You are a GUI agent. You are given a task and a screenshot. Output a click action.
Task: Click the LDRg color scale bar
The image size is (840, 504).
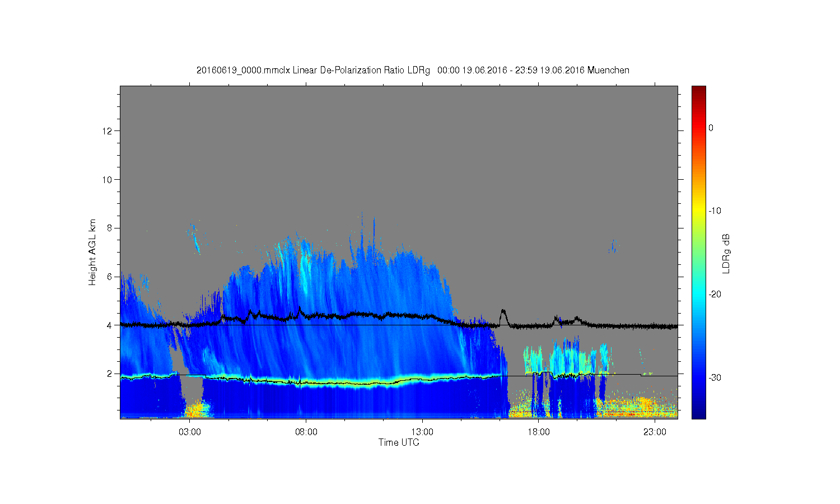tap(699, 252)
